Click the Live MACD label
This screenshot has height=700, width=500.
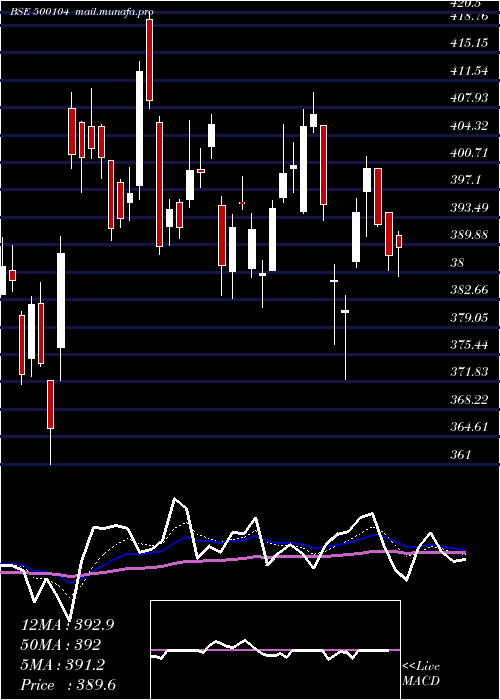pyautogui.click(x=421, y=674)
